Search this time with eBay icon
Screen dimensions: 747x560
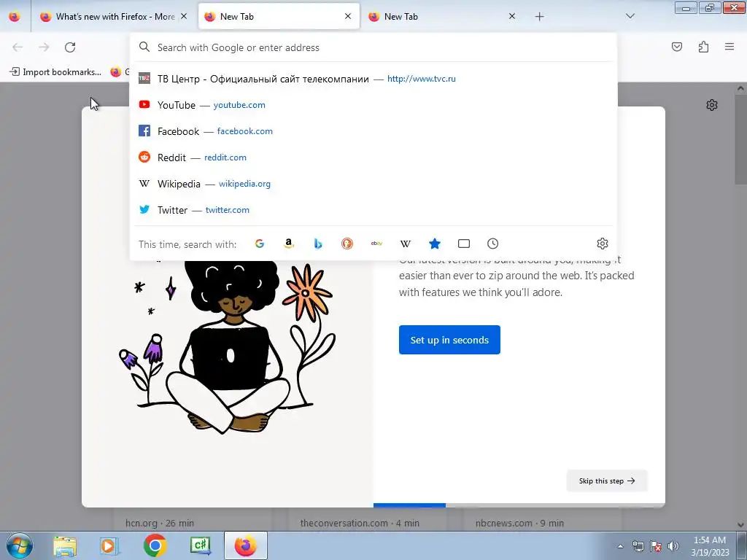point(376,244)
